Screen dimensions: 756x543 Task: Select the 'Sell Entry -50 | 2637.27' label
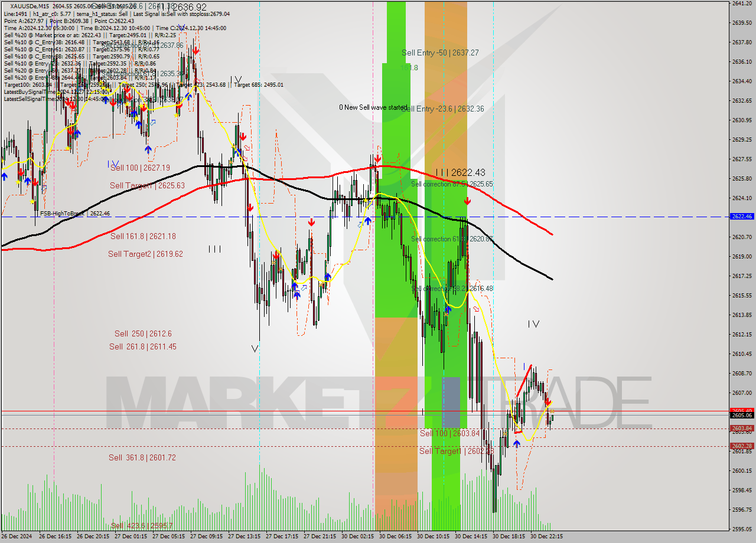click(440, 53)
